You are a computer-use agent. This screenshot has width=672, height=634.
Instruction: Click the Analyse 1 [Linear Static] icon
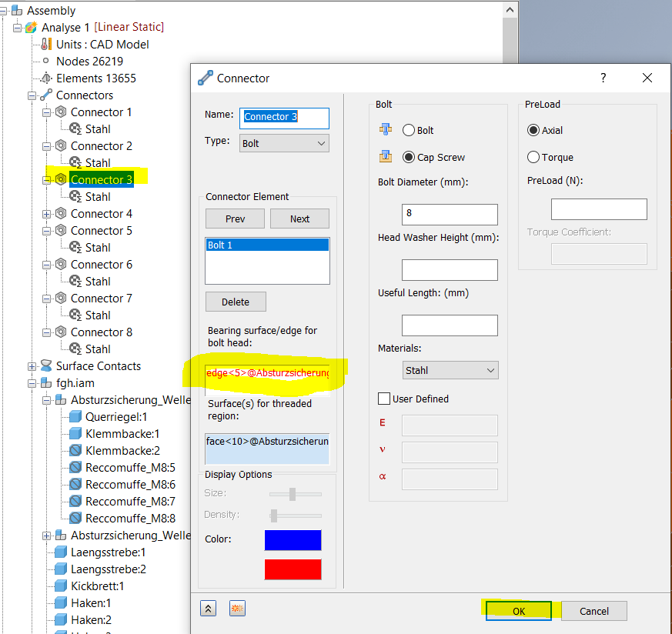click(30, 27)
